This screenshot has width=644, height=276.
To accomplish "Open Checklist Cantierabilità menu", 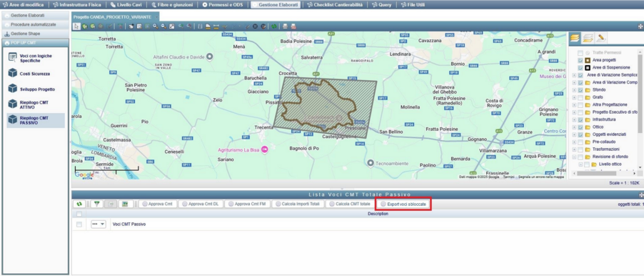I will (x=335, y=5).
